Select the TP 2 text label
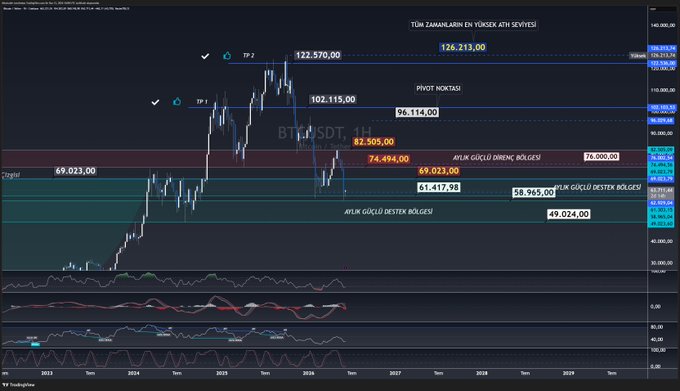Image resolution: width=680 pixels, height=391 pixels. [248, 55]
